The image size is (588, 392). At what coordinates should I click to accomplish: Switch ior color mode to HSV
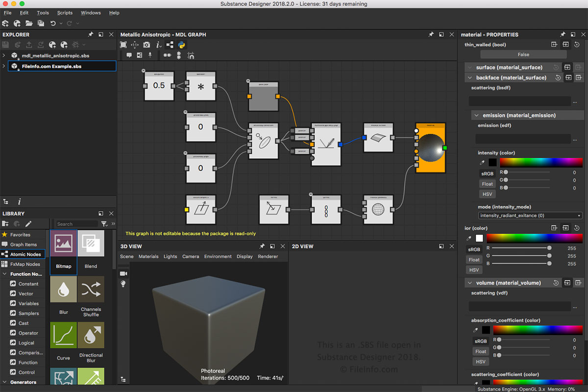click(x=474, y=270)
